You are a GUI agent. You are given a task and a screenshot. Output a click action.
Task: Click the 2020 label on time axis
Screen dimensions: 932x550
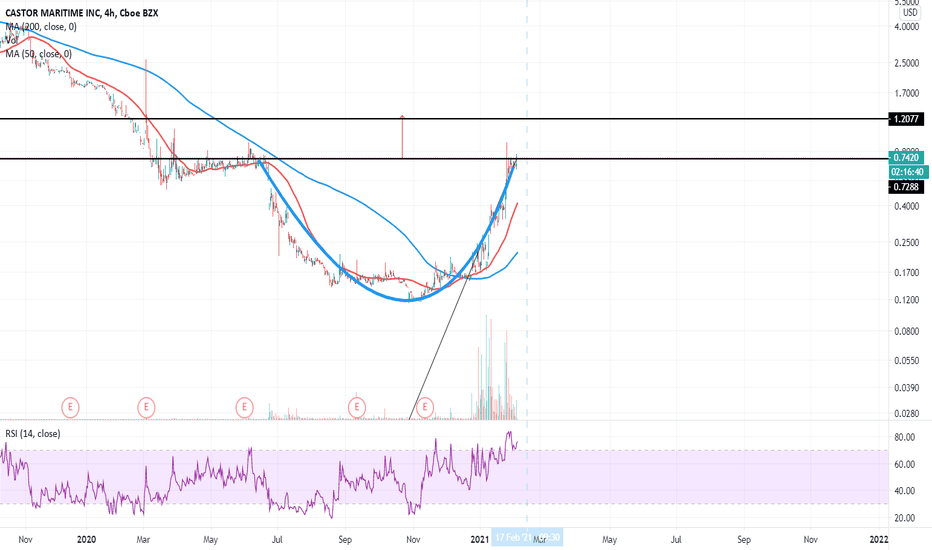click(x=86, y=539)
